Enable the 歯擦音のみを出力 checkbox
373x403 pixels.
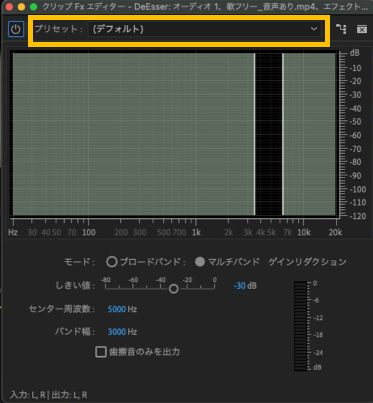point(101,352)
